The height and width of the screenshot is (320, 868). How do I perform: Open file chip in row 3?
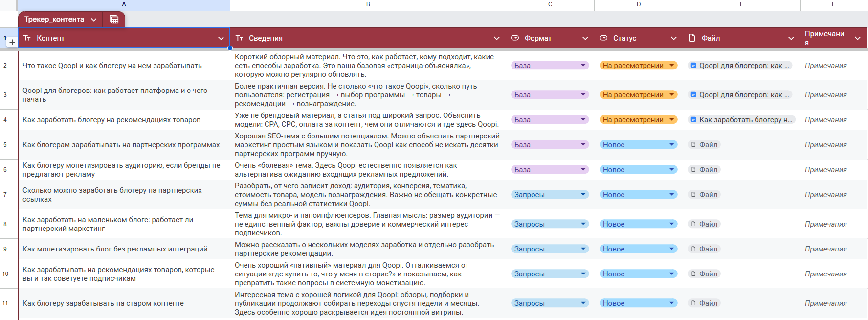[x=740, y=95]
